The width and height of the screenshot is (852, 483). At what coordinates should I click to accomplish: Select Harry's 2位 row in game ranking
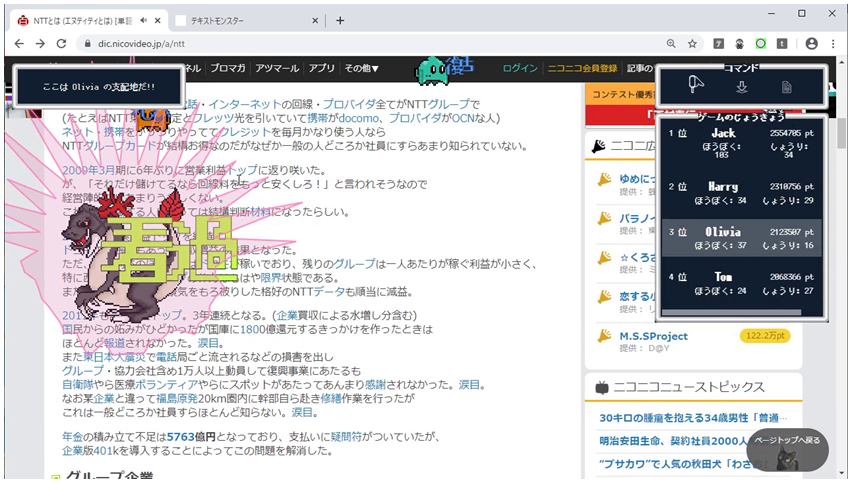point(741,193)
